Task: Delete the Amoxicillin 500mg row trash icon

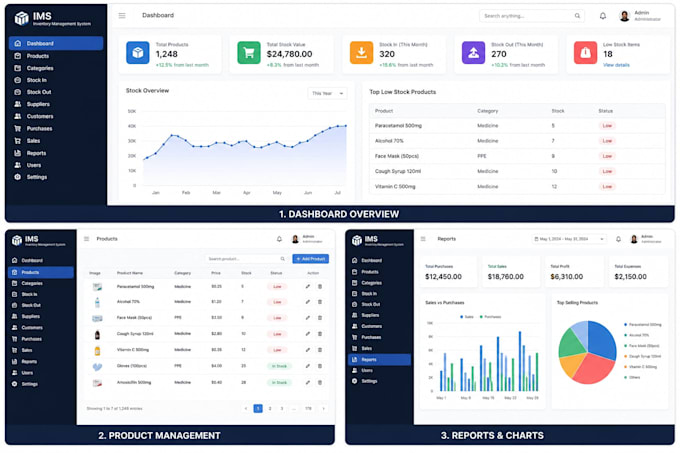Action: pos(320,382)
